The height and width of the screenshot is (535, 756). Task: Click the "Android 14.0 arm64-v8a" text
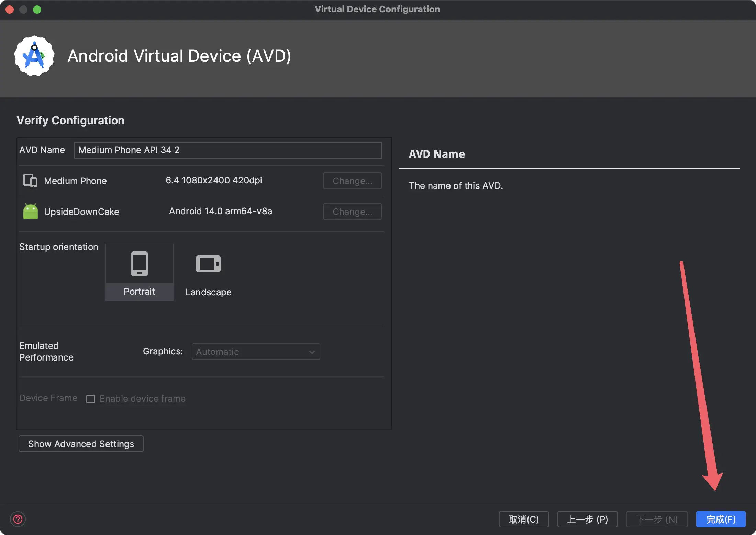pyautogui.click(x=221, y=211)
